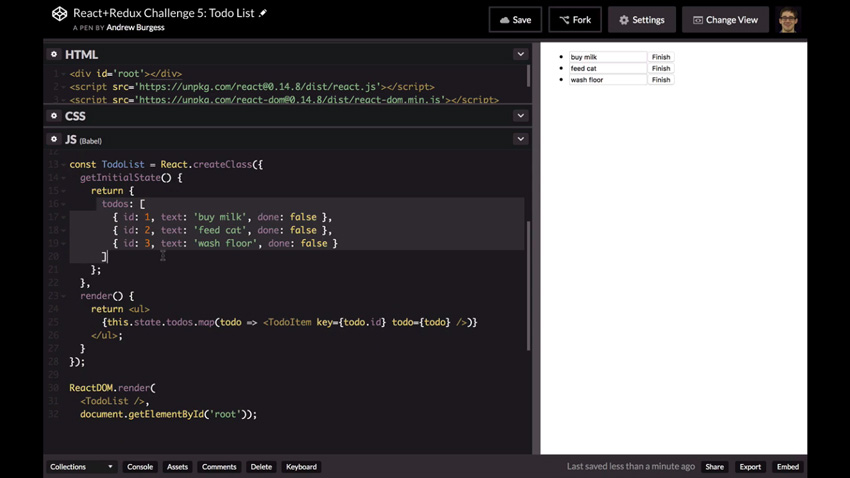Click 'TodoList' in the const declaration
The image size is (850, 478).
click(x=123, y=164)
